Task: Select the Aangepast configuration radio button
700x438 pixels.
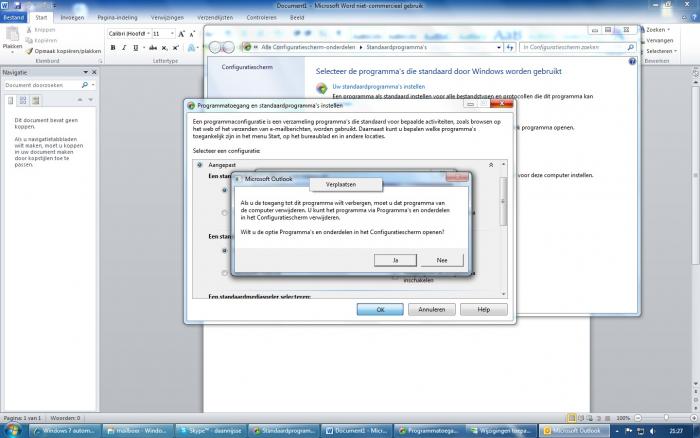Action: pyautogui.click(x=200, y=165)
